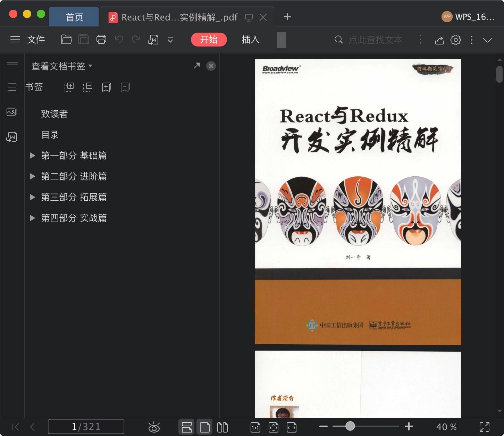Screen dimensions: 504x436
Task: Click the vertical scrollbar thumb
Action: (499, 74)
